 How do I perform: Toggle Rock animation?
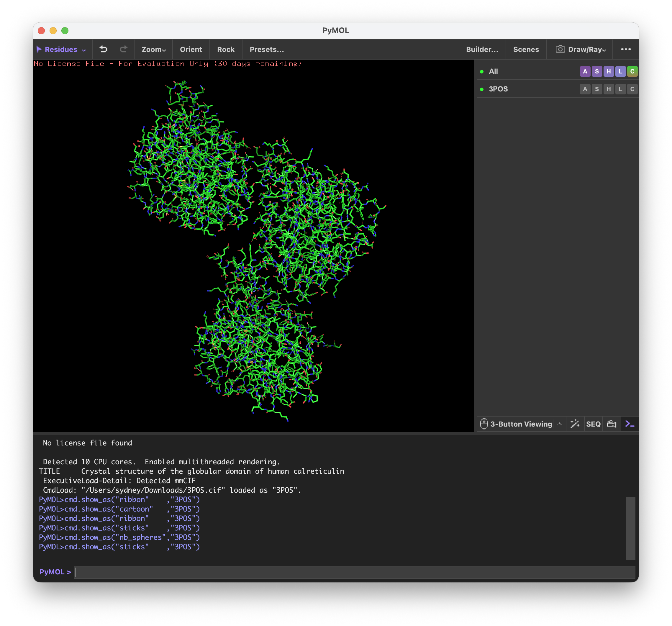(225, 49)
